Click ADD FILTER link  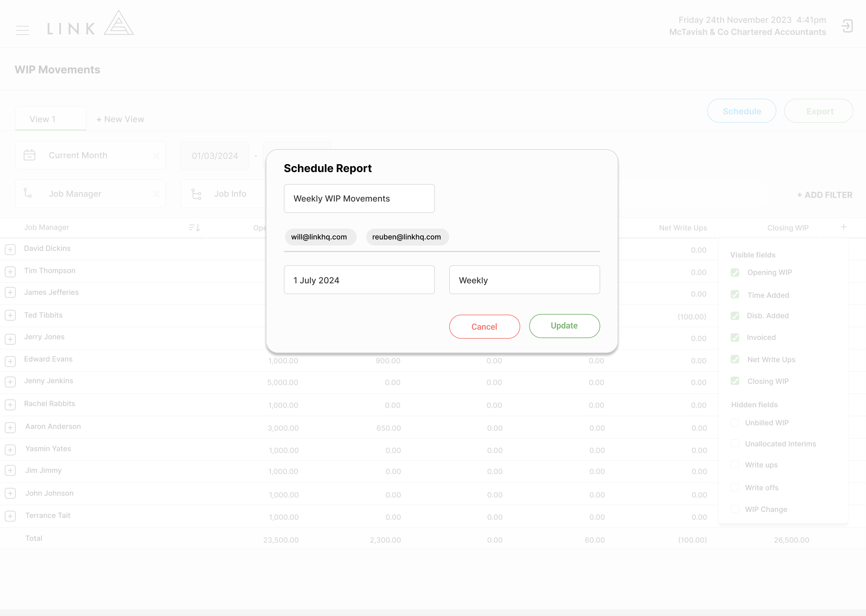pyautogui.click(x=825, y=195)
